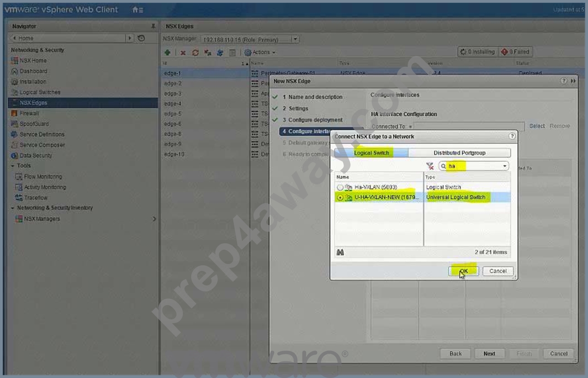Sort by the Name column header in dialog

379,177
